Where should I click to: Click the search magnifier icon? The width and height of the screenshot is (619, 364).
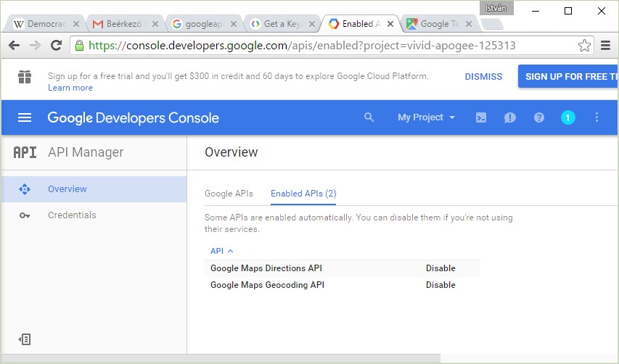369,117
